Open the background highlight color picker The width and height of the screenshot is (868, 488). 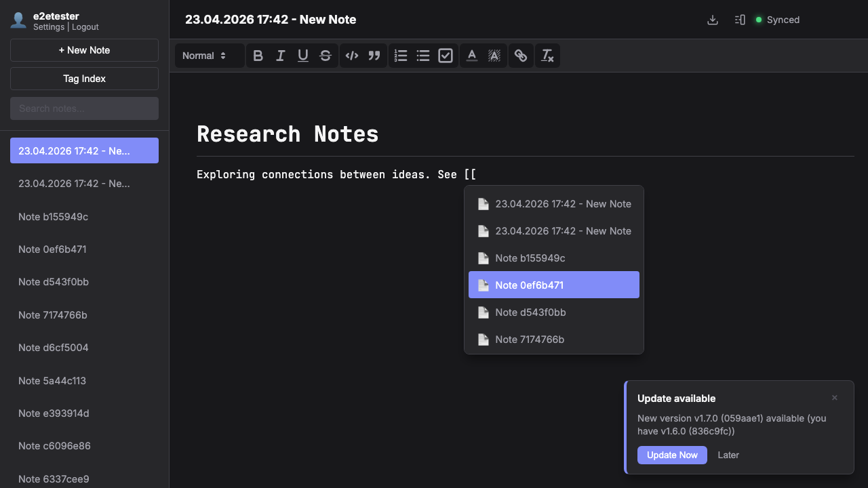click(494, 56)
